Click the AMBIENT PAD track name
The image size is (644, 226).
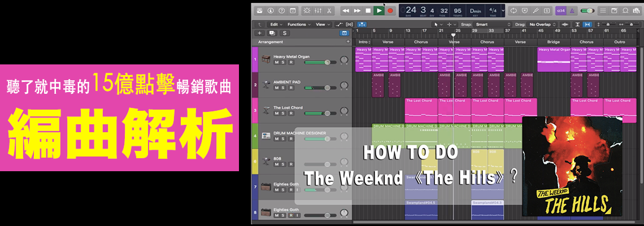pyautogui.click(x=286, y=82)
